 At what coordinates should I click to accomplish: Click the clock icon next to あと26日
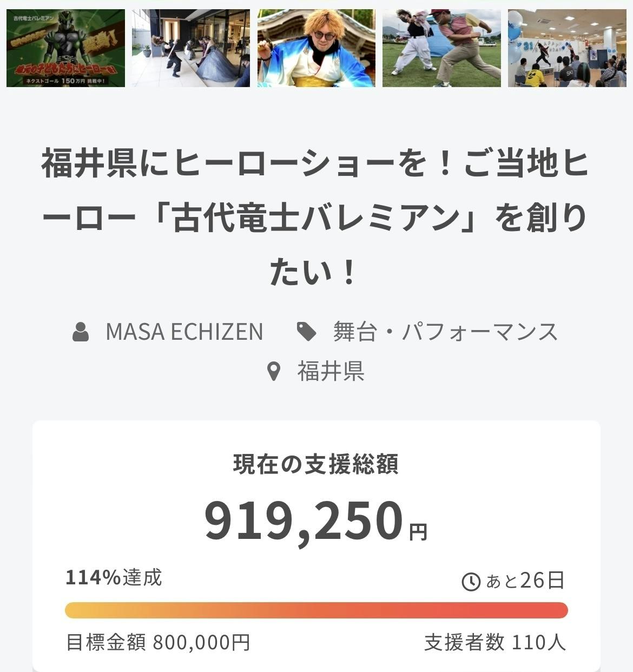click(x=471, y=582)
